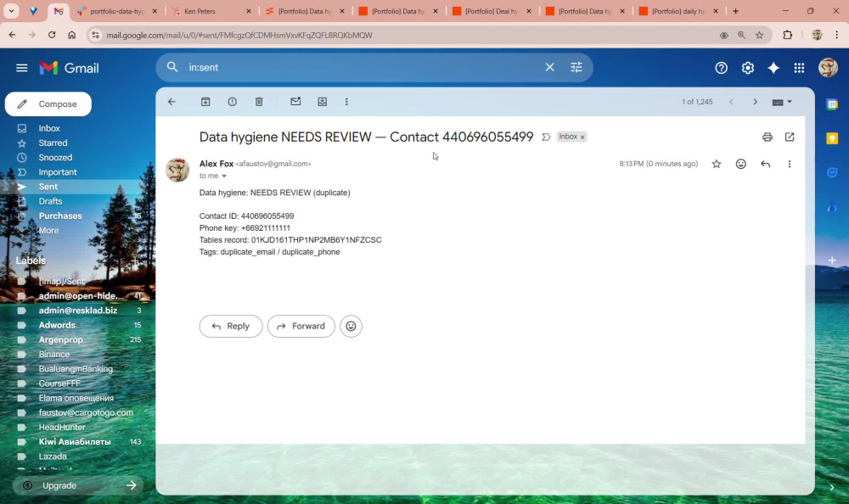Click the Gmail logo
The width and height of the screenshot is (849, 504).
click(x=69, y=68)
